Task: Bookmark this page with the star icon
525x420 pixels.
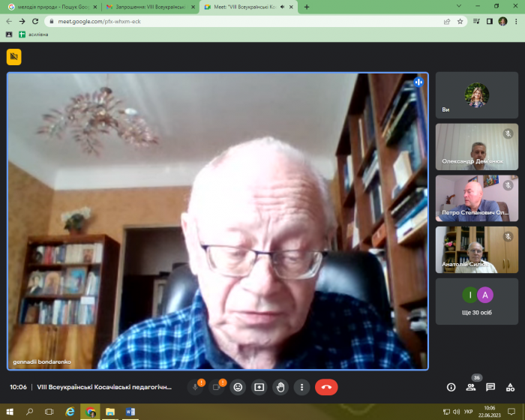Action: (460, 21)
